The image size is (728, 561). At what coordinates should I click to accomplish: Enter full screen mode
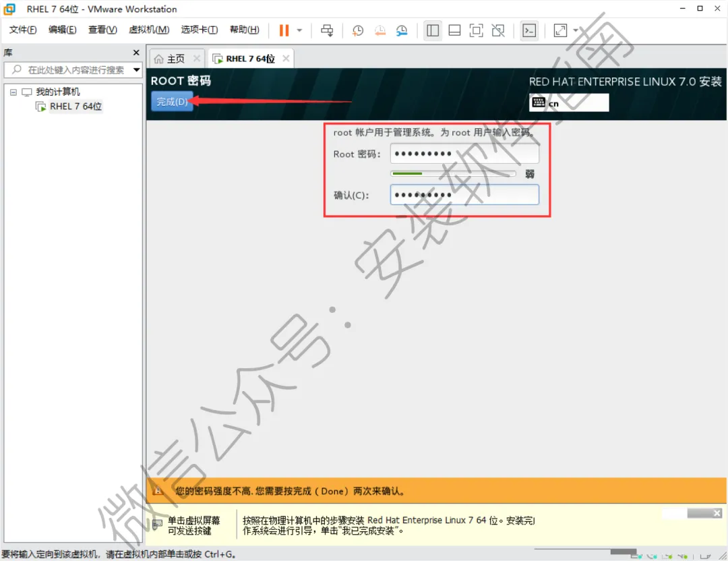[477, 30]
